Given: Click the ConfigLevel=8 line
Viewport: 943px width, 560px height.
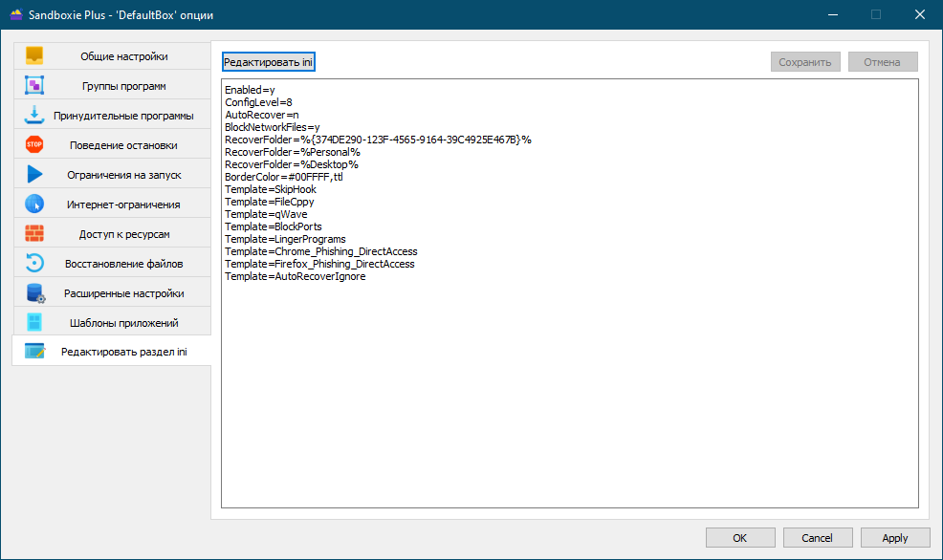Looking at the screenshot, I should tap(258, 103).
